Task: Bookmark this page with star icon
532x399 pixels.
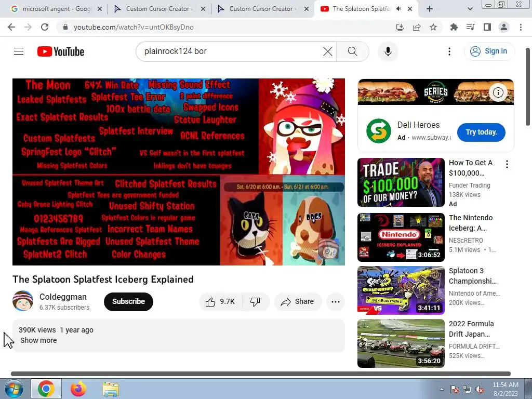Action: click(433, 27)
